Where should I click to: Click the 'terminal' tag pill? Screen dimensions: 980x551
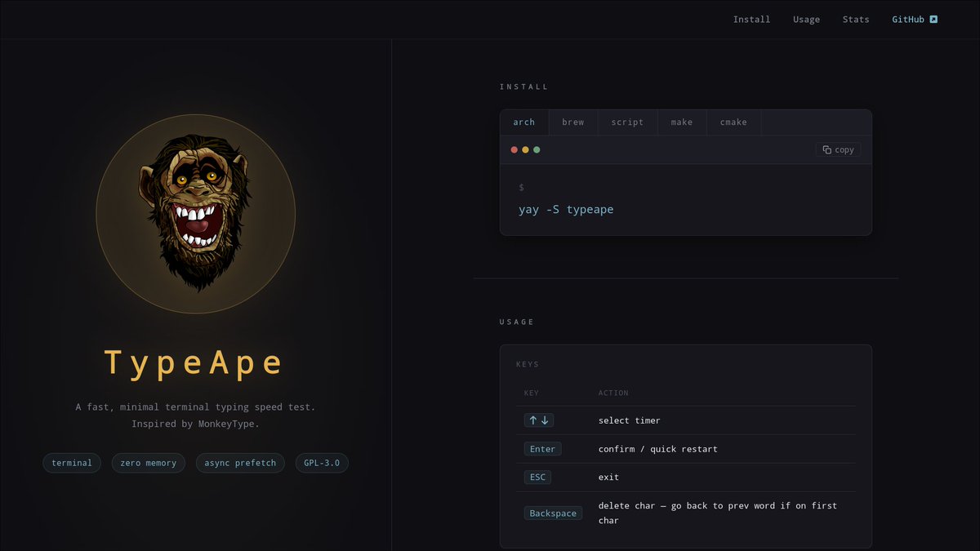click(x=72, y=463)
